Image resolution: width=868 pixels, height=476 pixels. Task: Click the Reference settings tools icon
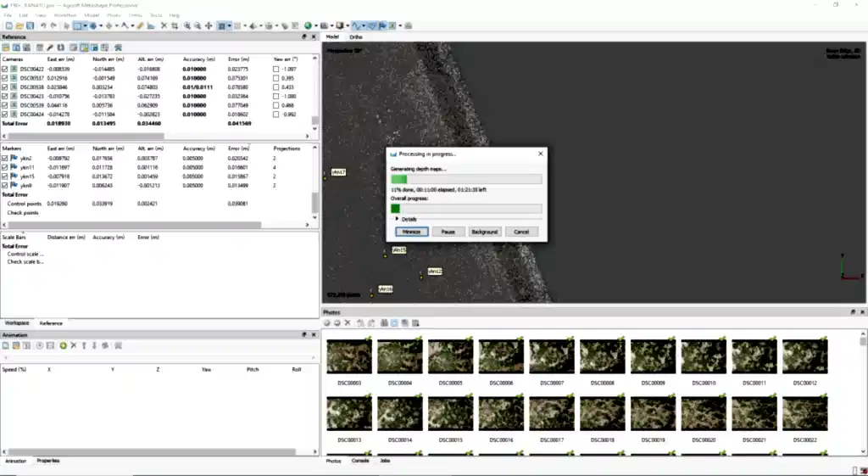(x=118, y=48)
